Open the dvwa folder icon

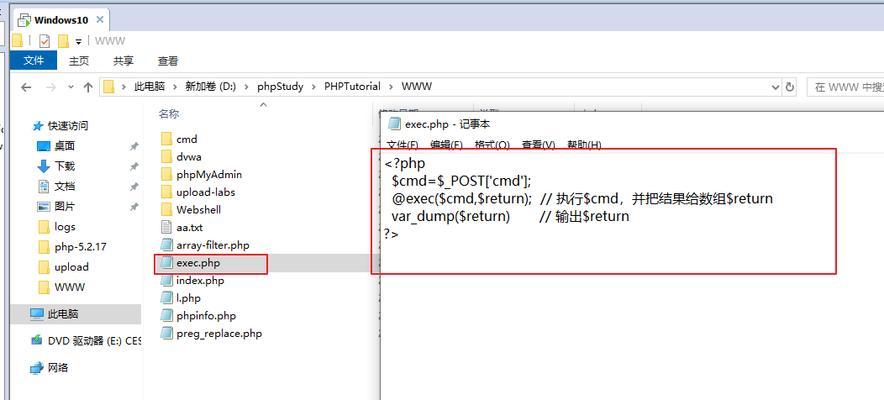click(x=166, y=157)
